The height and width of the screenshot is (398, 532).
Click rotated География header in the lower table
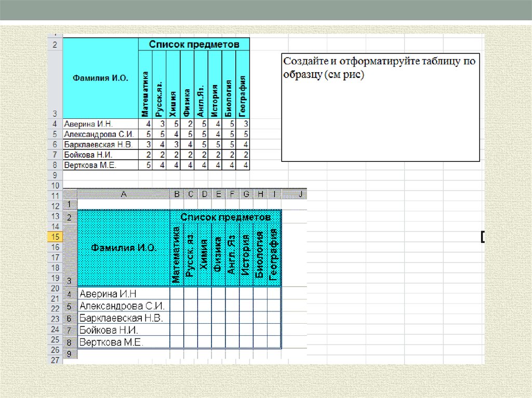[274, 254]
